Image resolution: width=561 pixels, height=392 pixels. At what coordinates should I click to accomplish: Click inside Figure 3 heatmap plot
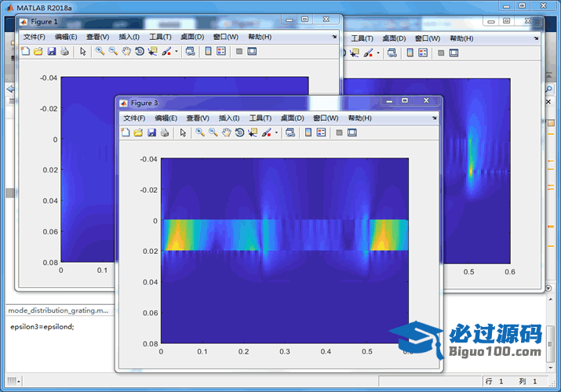285,250
